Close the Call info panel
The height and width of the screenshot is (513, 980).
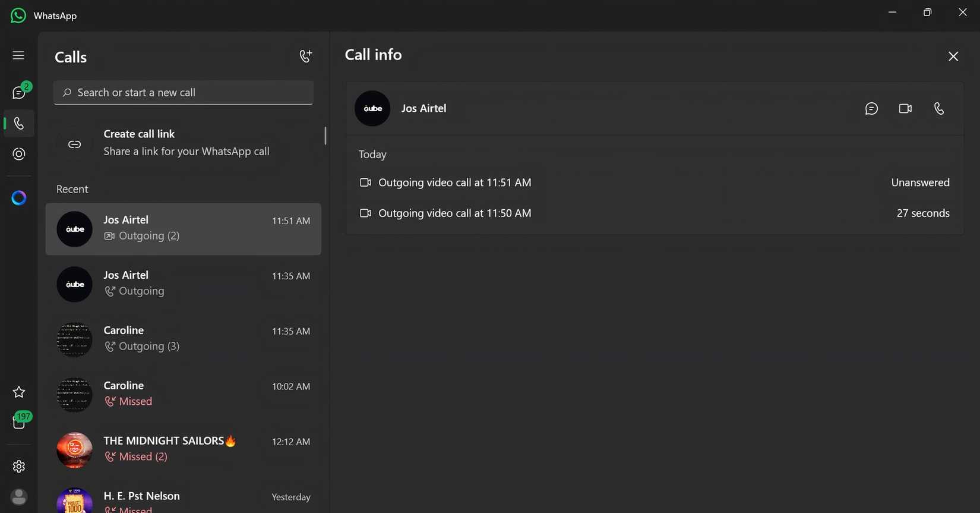click(x=953, y=56)
